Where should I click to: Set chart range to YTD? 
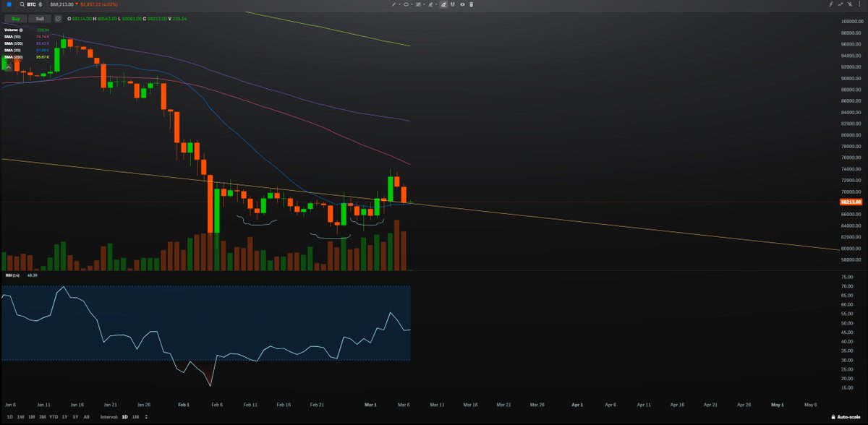pos(54,417)
